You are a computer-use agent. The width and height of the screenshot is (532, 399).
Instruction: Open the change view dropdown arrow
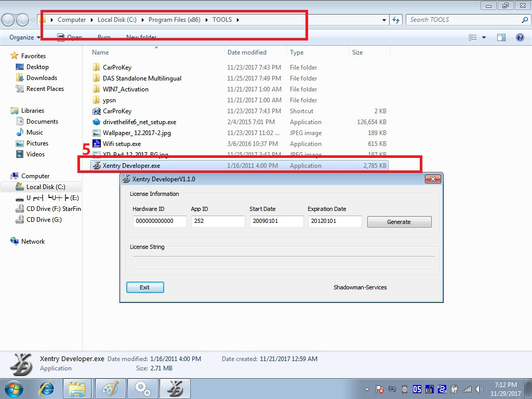click(x=484, y=37)
